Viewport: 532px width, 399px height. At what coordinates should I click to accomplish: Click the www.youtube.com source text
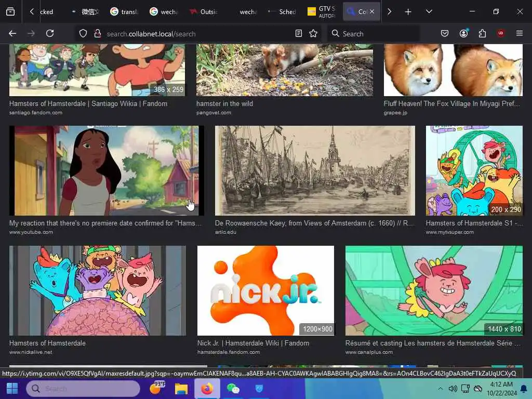pyautogui.click(x=31, y=232)
